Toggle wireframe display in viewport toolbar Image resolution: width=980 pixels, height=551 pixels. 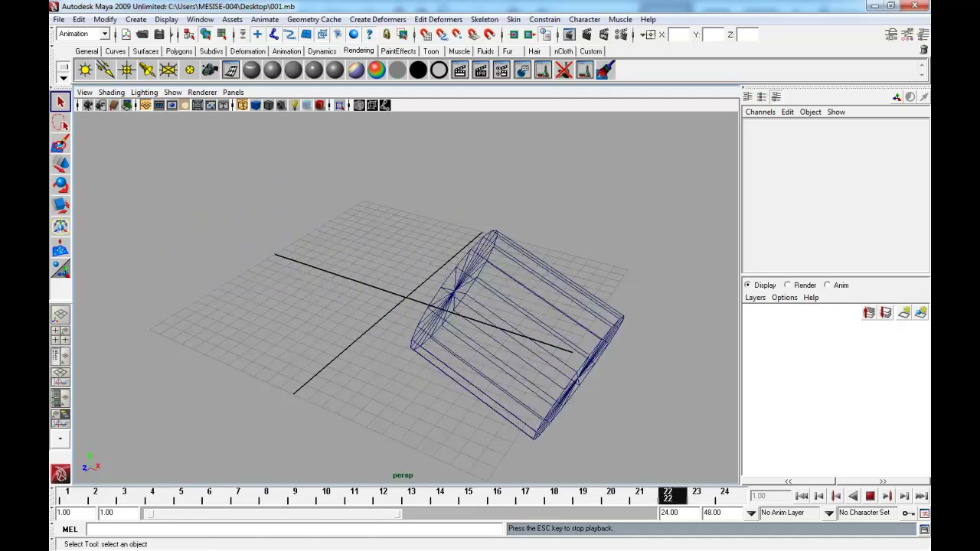[243, 106]
